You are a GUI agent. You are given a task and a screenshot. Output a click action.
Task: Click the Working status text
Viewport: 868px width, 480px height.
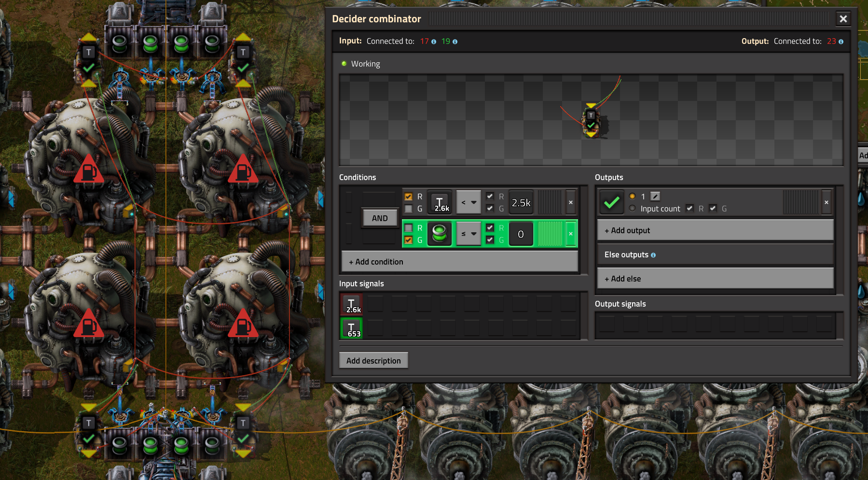(x=365, y=64)
